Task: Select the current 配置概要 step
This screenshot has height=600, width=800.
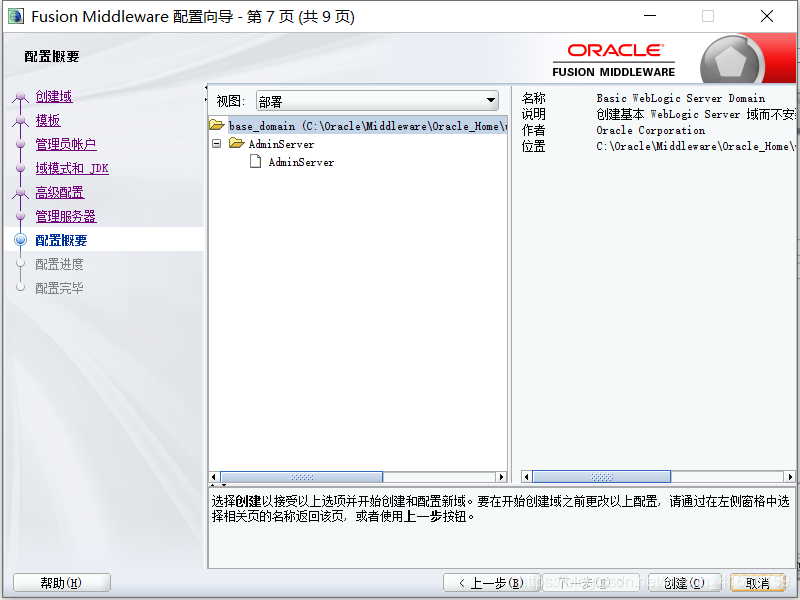Action: pos(61,240)
